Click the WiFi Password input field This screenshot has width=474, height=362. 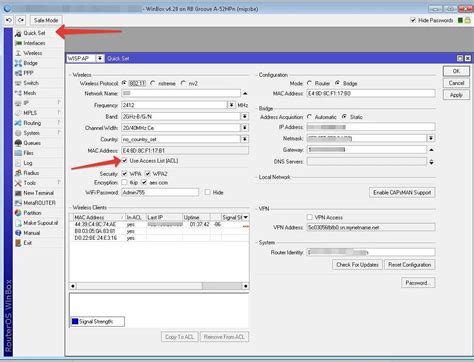(x=160, y=192)
